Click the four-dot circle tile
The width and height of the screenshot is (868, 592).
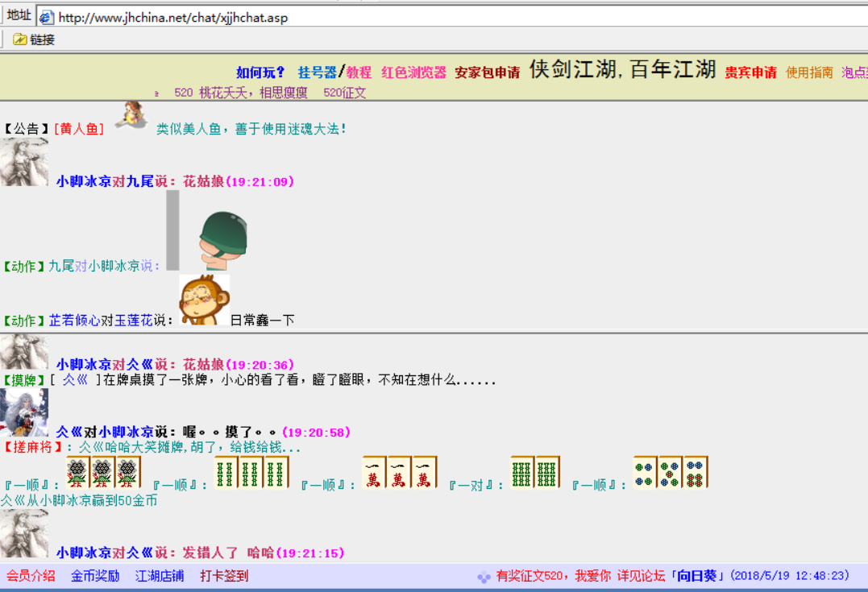coord(645,473)
